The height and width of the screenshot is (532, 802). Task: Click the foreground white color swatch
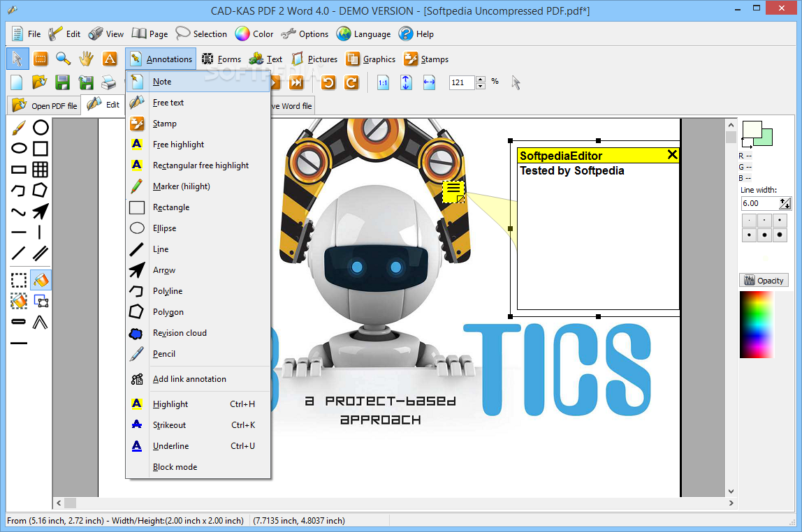point(752,129)
